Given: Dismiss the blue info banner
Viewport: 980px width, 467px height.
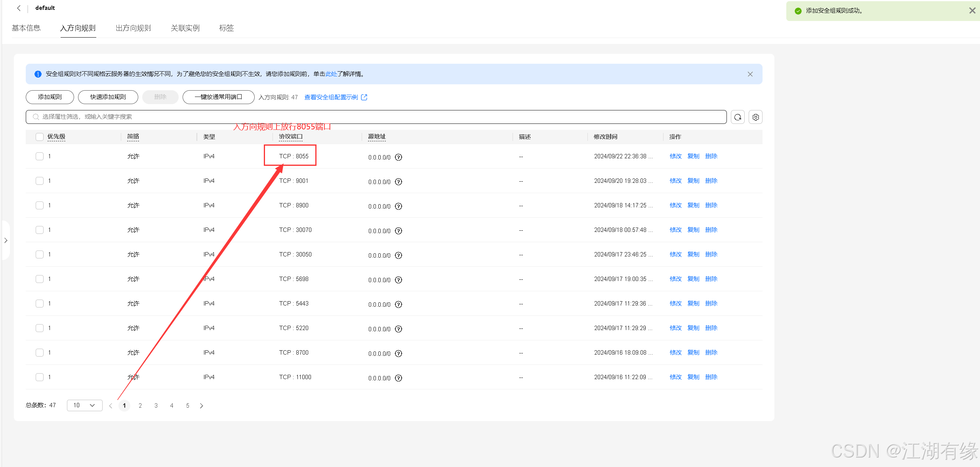Looking at the screenshot, I should [x=750, y=74].
